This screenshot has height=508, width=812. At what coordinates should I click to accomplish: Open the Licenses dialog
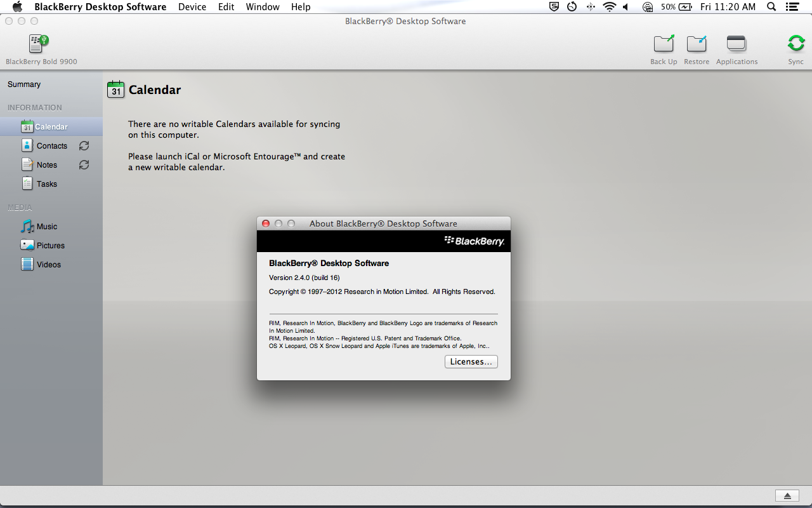click(x=471, y=361)
